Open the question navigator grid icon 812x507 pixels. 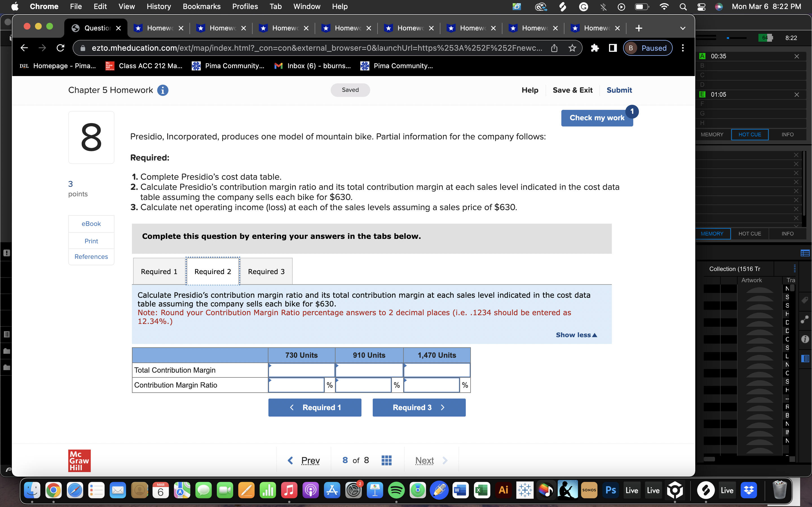[x=387, y=460]
